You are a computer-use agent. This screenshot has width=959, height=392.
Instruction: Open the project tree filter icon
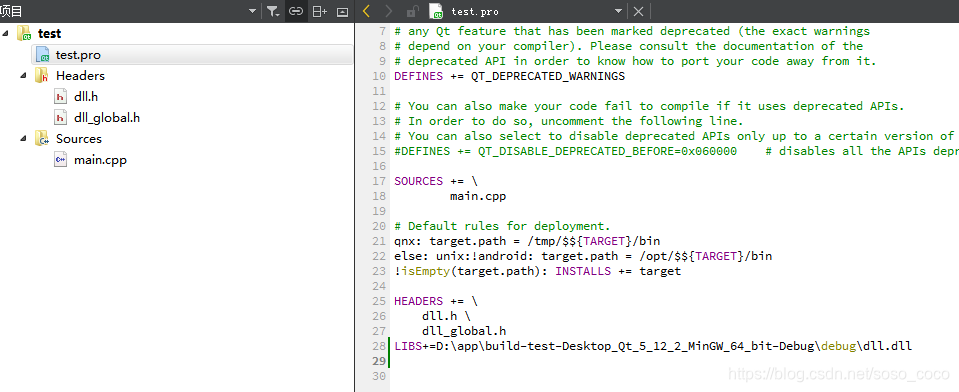[x=273, y=11]
